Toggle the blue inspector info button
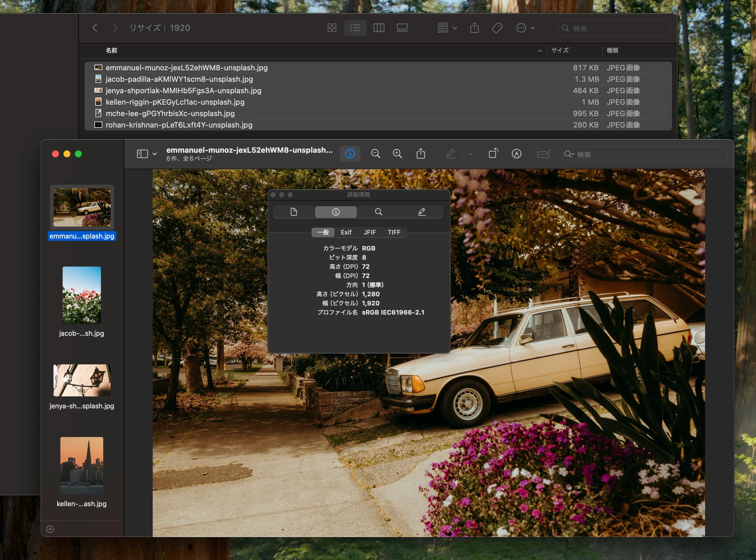Image resolution: width=756 pixels, height=560 pixels. 350,154
